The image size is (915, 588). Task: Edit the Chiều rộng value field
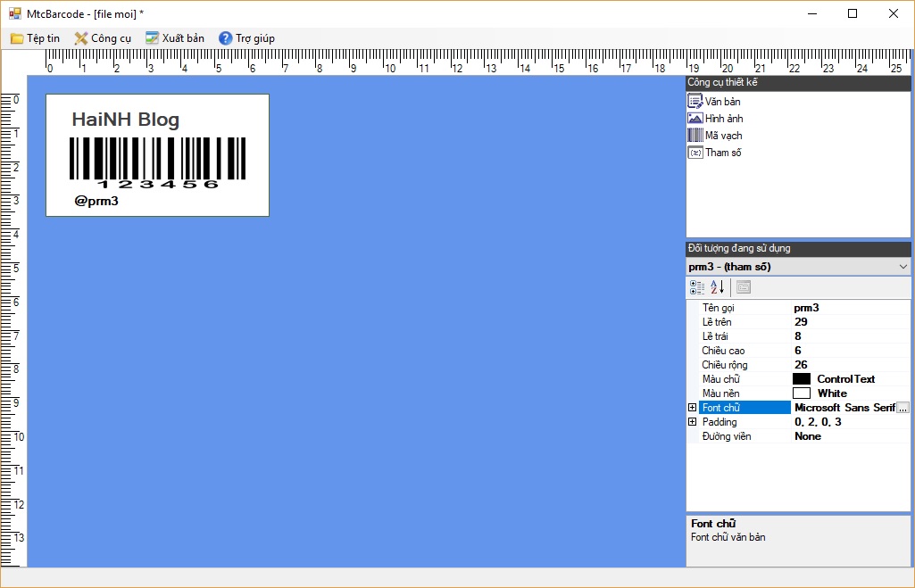coord(848,365)
